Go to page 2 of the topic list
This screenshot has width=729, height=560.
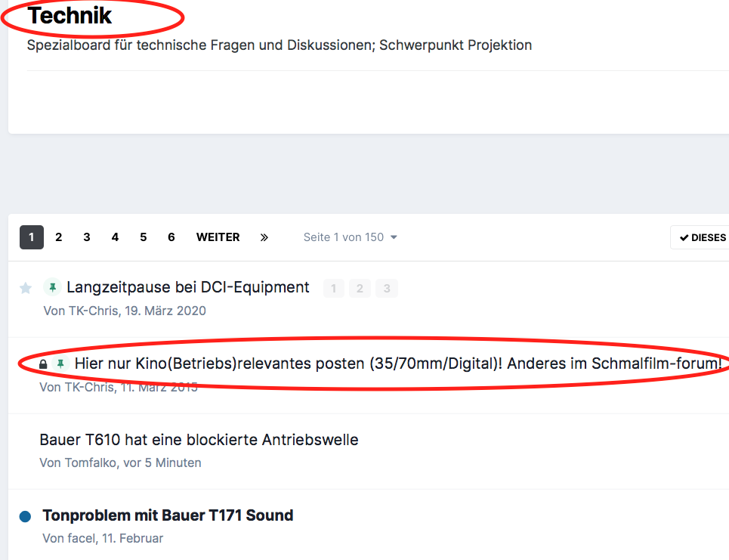click(59, 237)
